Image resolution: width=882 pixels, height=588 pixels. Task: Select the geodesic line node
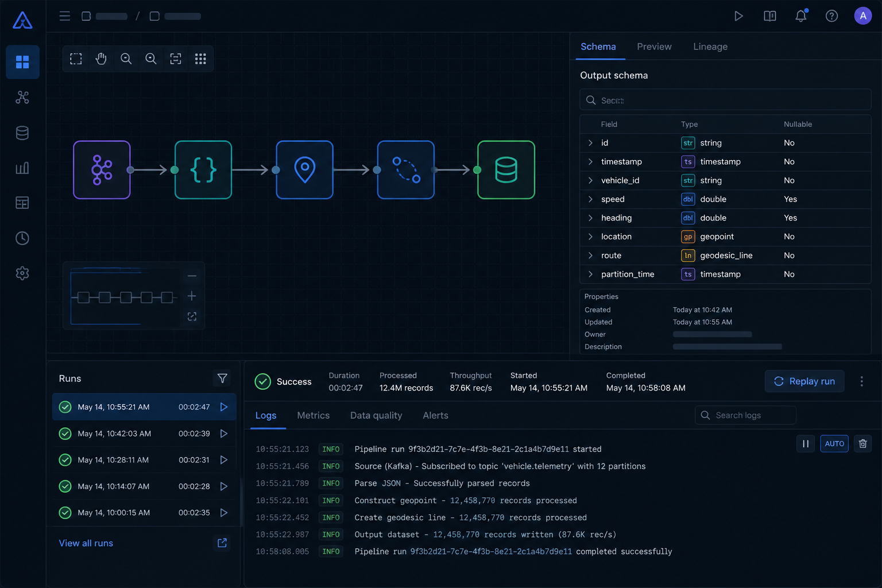406,170
